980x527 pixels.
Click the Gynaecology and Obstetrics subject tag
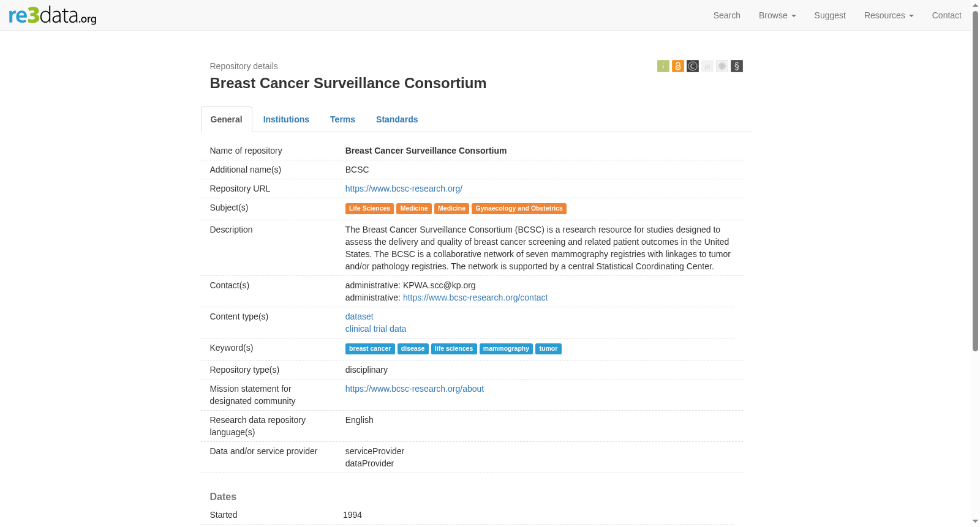[x=519, y=209]
